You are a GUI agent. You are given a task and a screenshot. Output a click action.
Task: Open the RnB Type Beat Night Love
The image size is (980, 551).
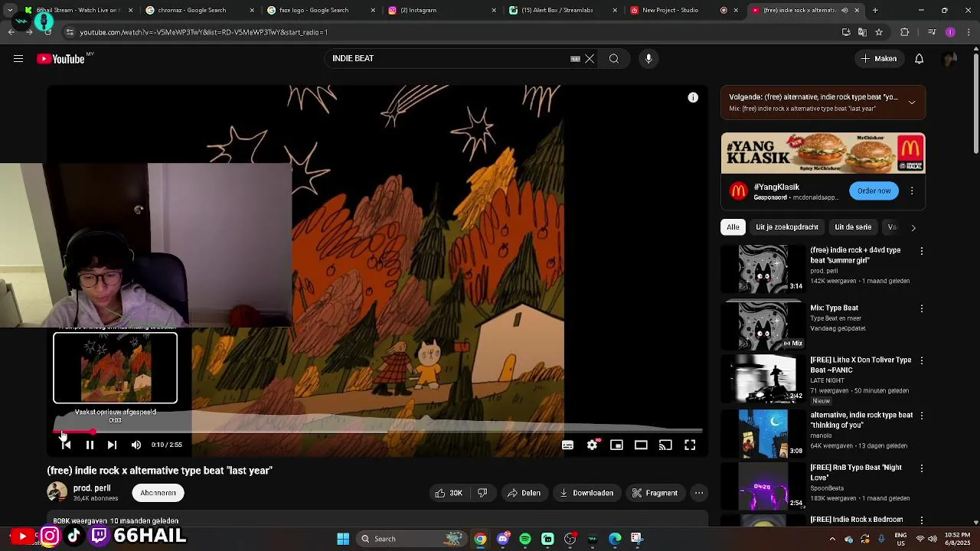click(763, 485)
